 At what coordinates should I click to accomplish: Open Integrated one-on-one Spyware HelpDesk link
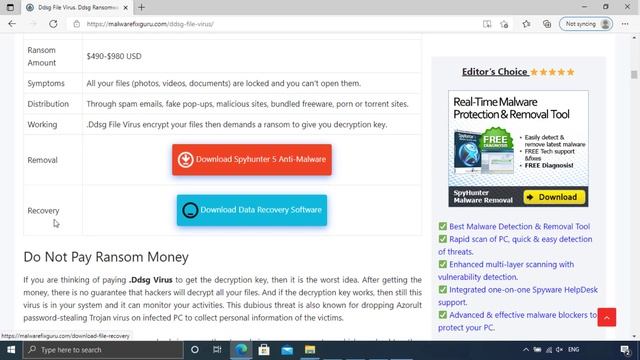(x=518, y=296)
